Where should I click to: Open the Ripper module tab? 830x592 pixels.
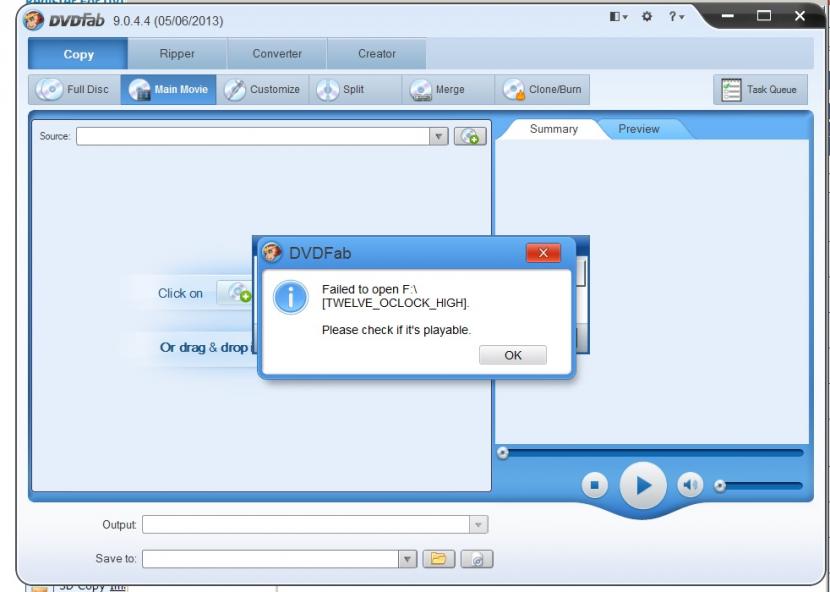[177, 54]
